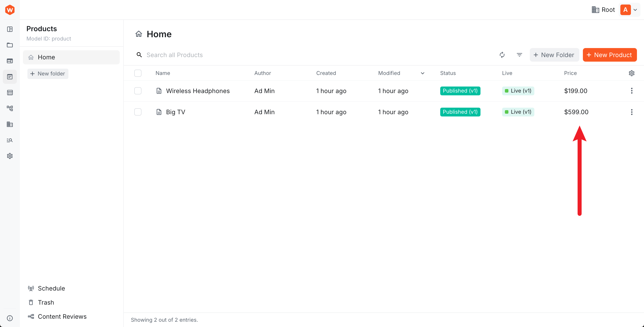Select the Wireless Headphones row checkbox
644x327 pixels.
pos(138,91)
